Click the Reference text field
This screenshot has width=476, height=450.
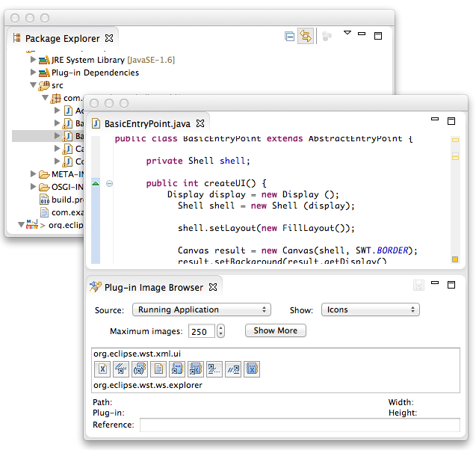pyautogui.click(x=300, y=425)
